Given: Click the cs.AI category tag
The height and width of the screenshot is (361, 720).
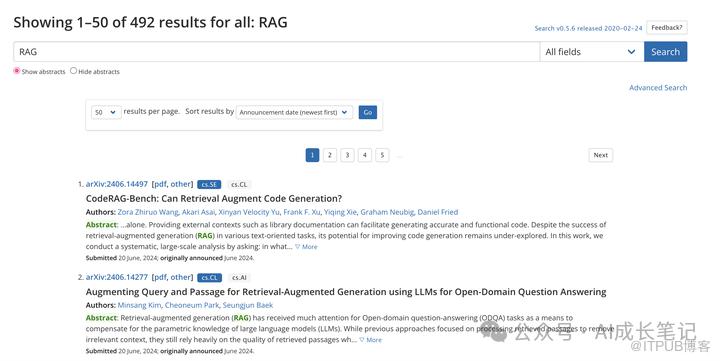Looking at the screenshot, I should click(239, 278).
